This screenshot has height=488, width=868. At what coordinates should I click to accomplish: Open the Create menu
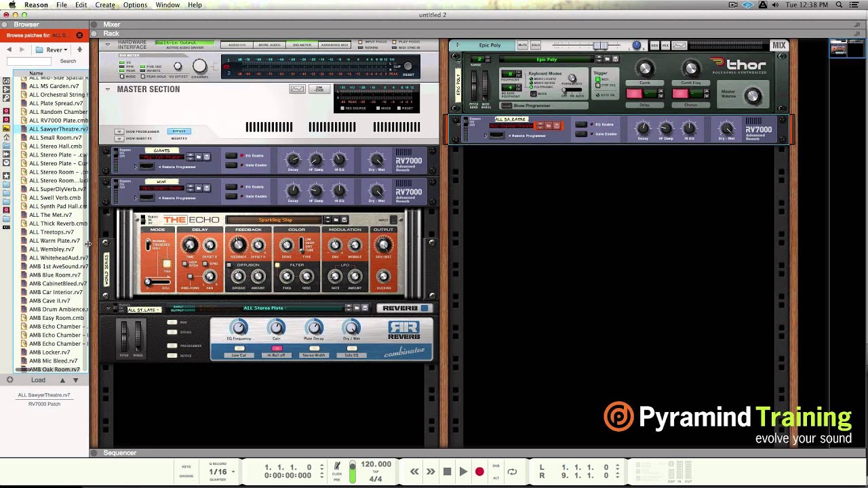[x=104, y=5]
